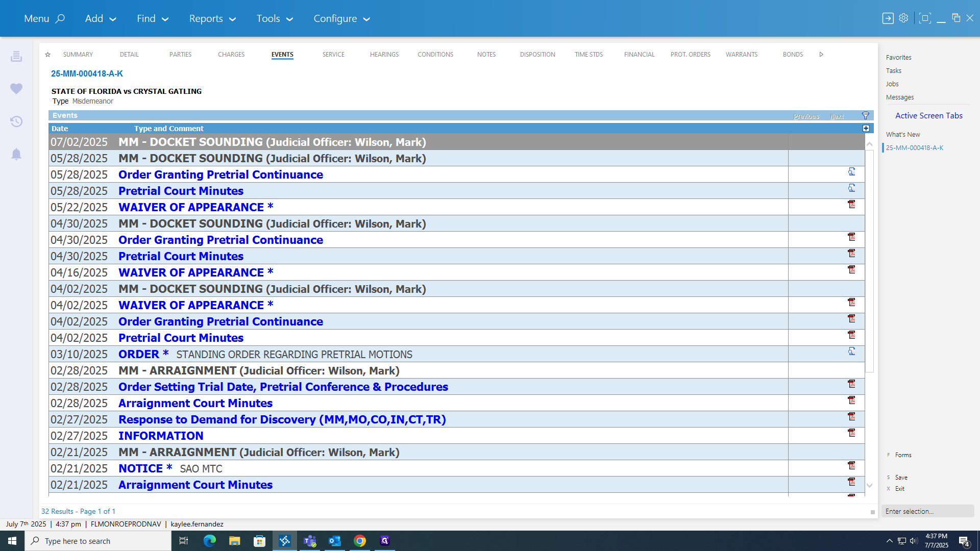Open 05/22/2025 WAIVER OF APPEARANCE event
980x551 pixels.
pyautogui.click(x=196, y=207)
